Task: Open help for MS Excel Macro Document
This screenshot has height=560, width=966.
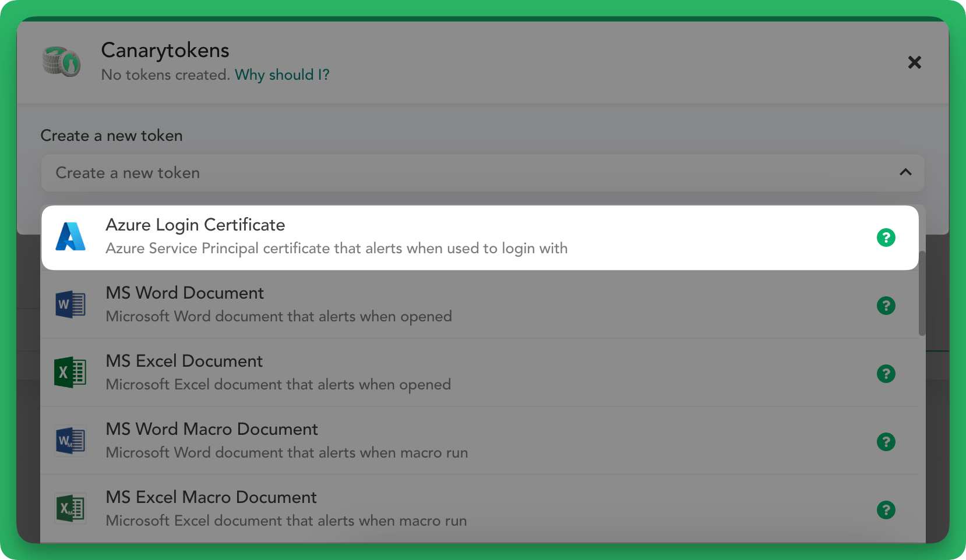Action: point(886,510)
